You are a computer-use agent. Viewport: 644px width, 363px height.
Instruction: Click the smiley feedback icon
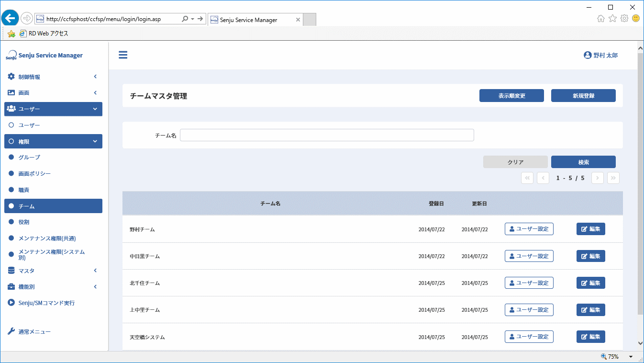click(636, 19)
